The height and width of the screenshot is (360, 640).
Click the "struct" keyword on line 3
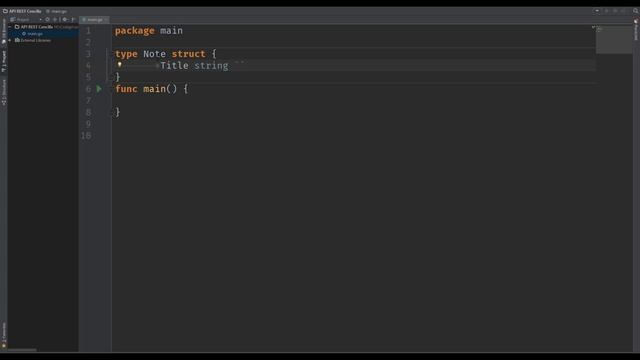pyautogui.click(x=188, y=54)
